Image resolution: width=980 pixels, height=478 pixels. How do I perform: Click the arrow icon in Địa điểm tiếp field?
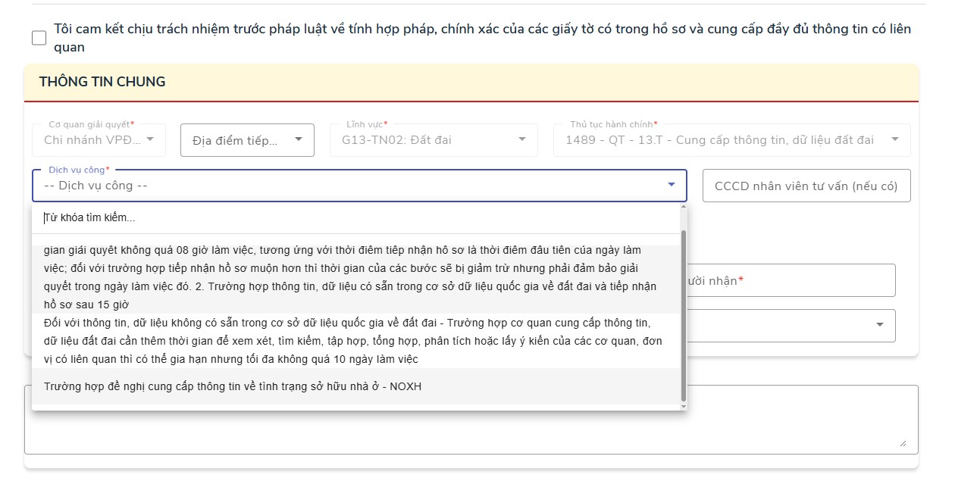coord(298,139)
